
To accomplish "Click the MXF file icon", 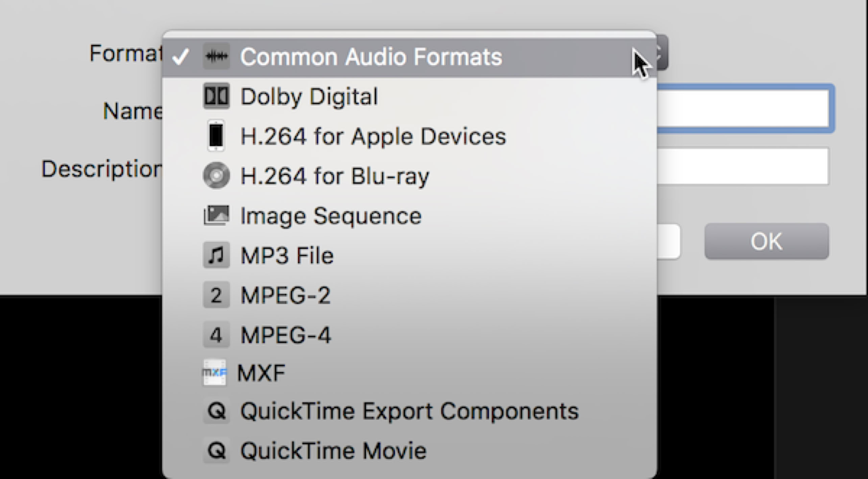I will point(215,372).
